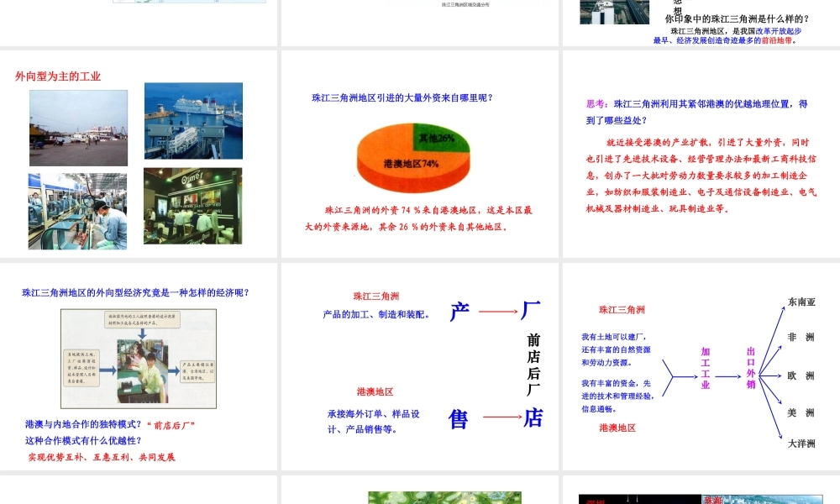Click the large blue character 店

533,417
